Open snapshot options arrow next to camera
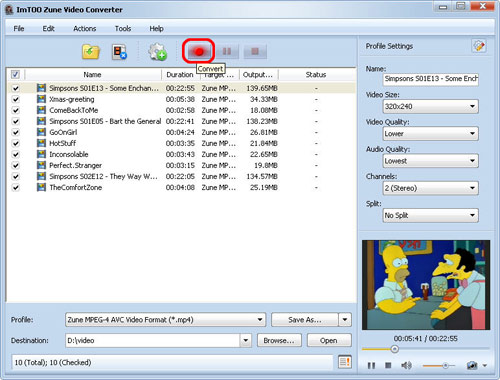Screen dimensions: 500x380 point(485,366)
